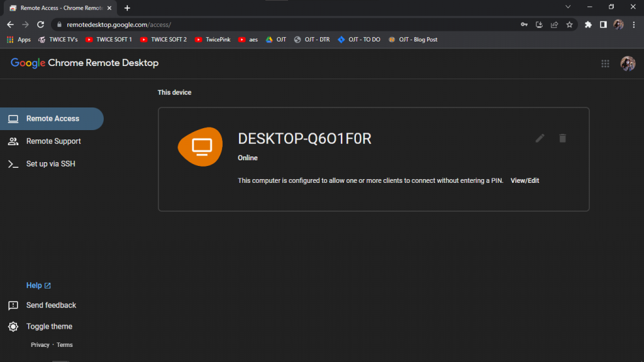The height and width of the screenshot is (362, 644).
Task: Open saved passwords key icon
Action: (x=524, y=25)
